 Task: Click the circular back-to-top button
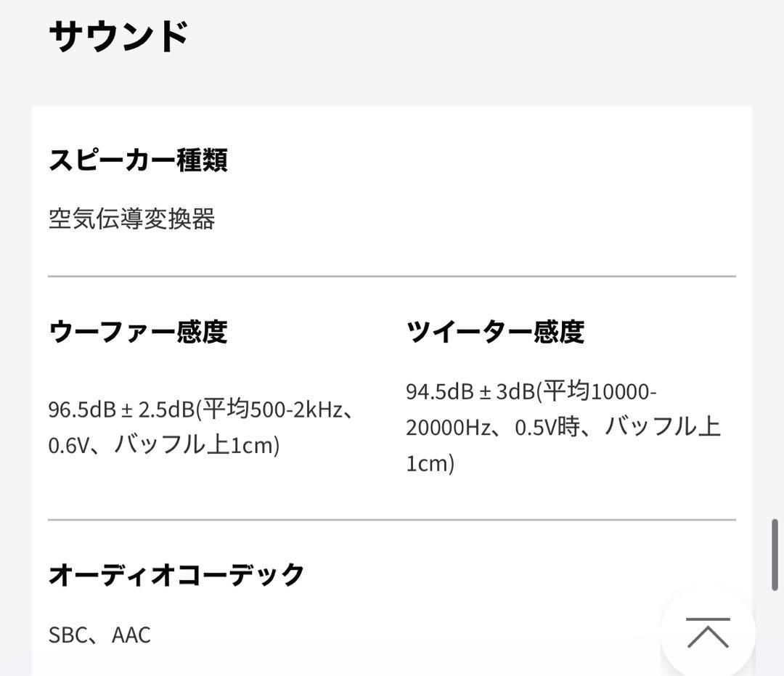(708, 633)
